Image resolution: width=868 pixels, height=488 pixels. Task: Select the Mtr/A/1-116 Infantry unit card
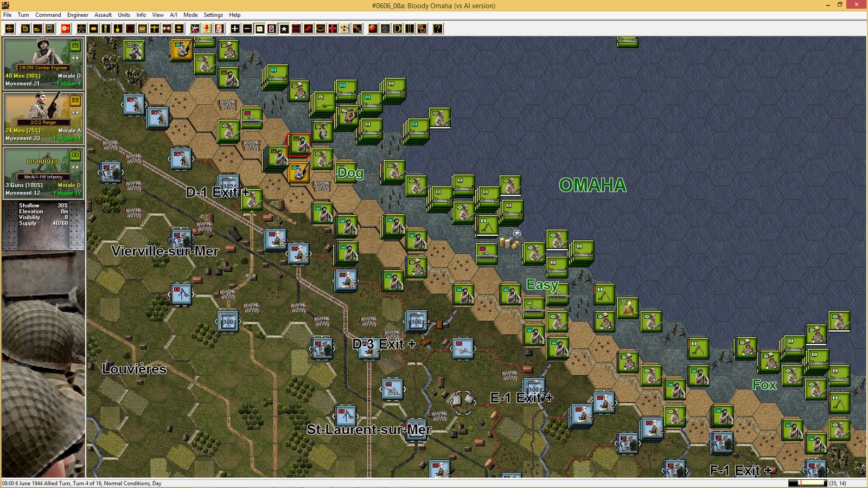pyautogui.click(x=43, y=172)
